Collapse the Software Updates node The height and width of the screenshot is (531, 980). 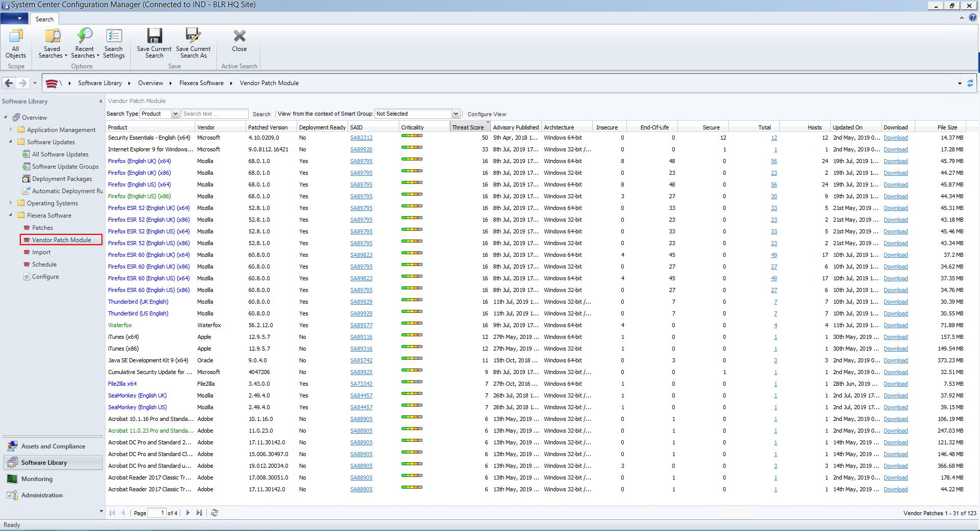click(11, 142)
